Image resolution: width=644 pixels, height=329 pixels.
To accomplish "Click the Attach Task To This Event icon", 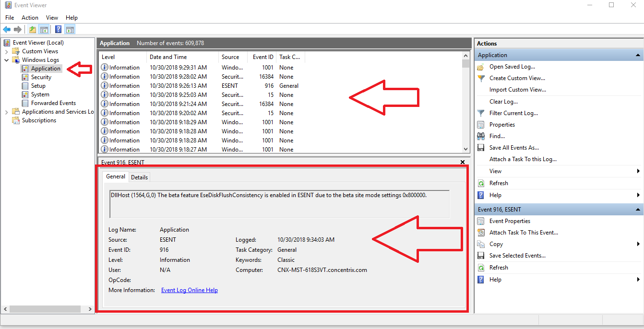I will (x=481, y=233).
